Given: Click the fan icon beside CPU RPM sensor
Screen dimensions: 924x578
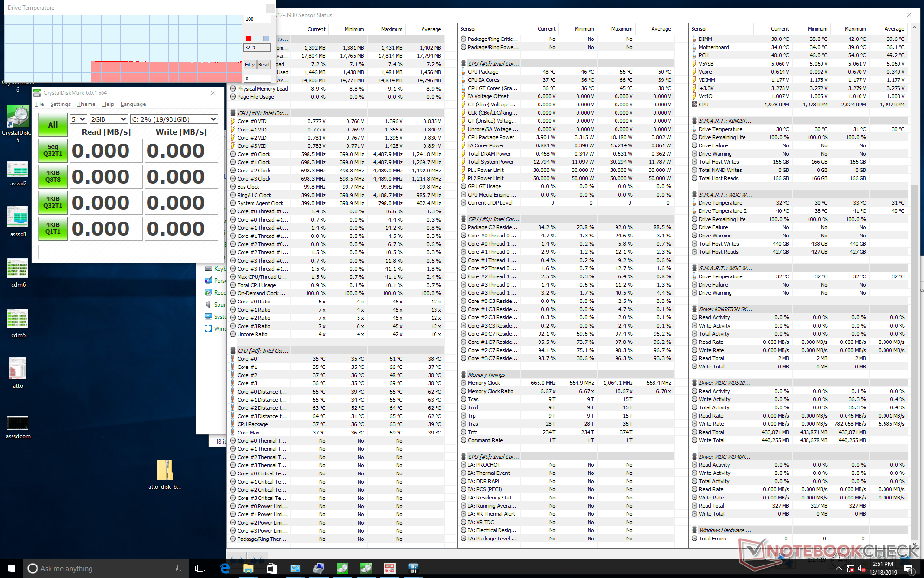Looking at the screenshot, I should (694, 105).
